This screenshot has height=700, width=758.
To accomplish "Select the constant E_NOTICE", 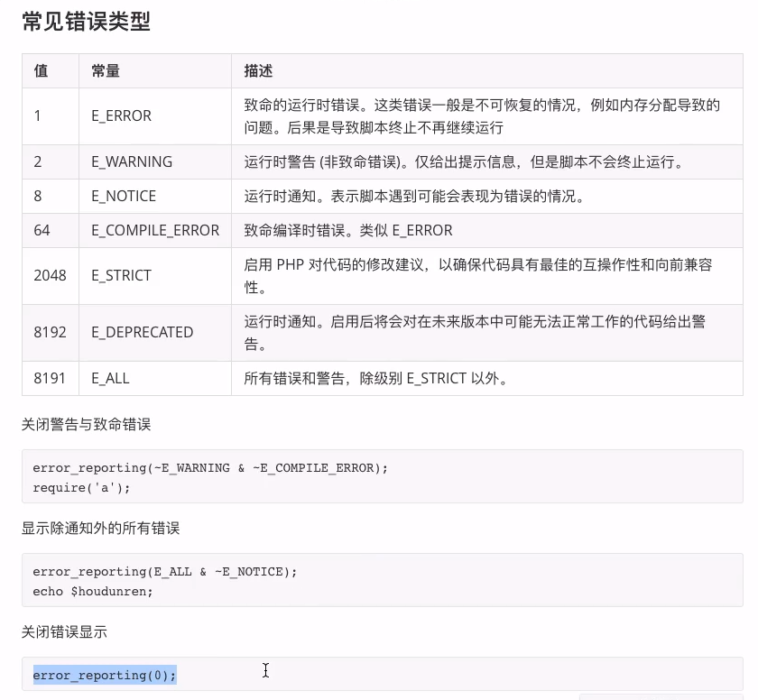I will tap(124, 196).
